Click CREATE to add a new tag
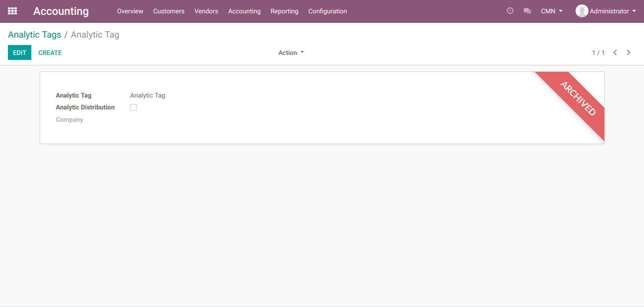Image resolution: width=644 pixels, height=307 pixels. [x=50, y=52]
